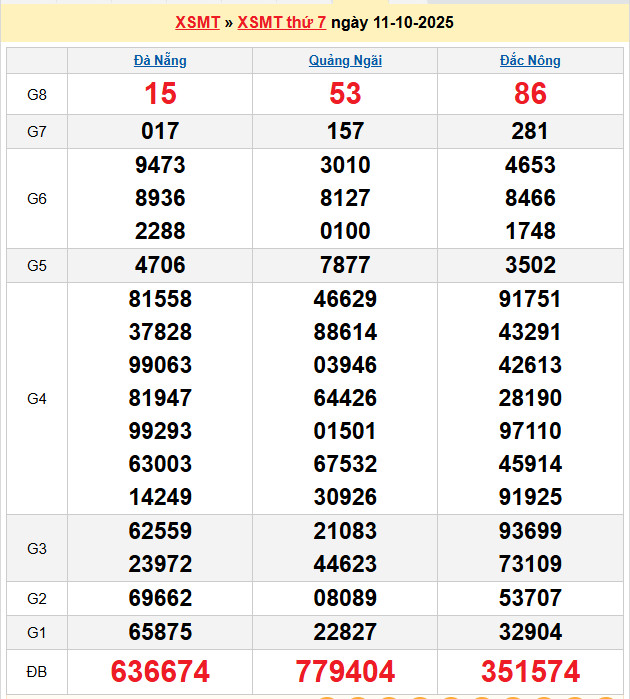Click the G3 number 93699

530,531
